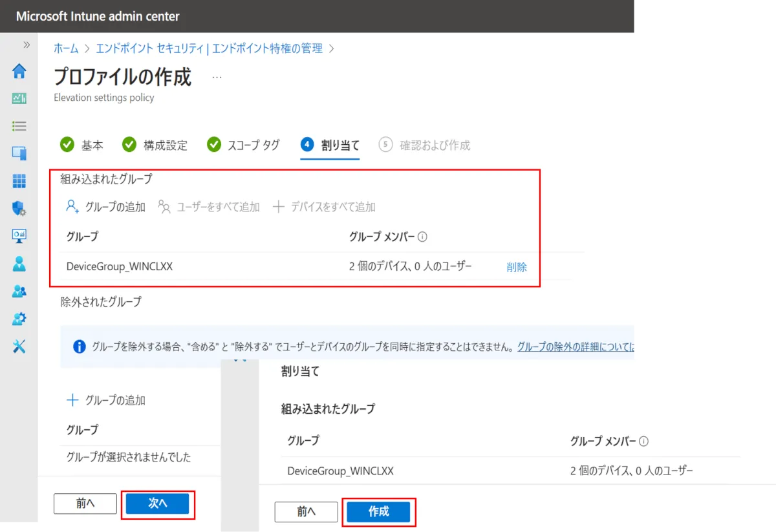Viewport: 776px width, 532px height.
Task: Click the 前へ button beside 次へ
Action: coord(85,504)
